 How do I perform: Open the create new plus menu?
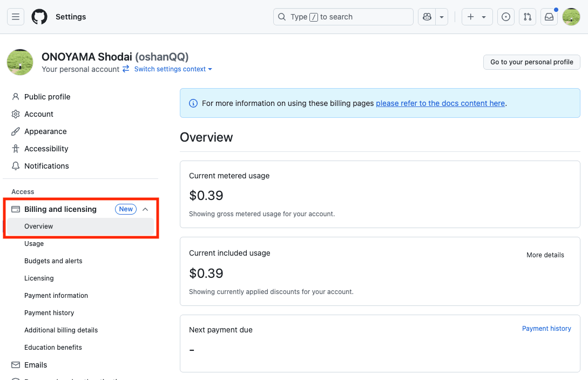click(x=477, y=17)
